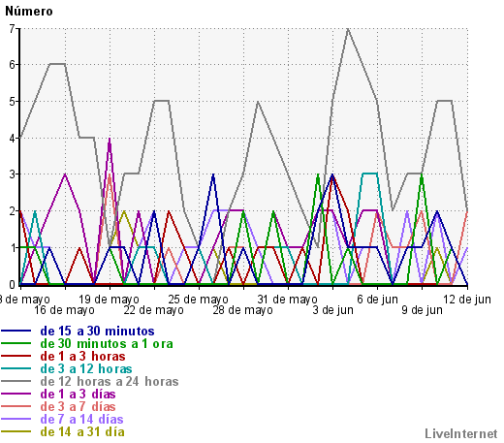
Task: Click the y-axis label '3'
Action: [12, 174]
